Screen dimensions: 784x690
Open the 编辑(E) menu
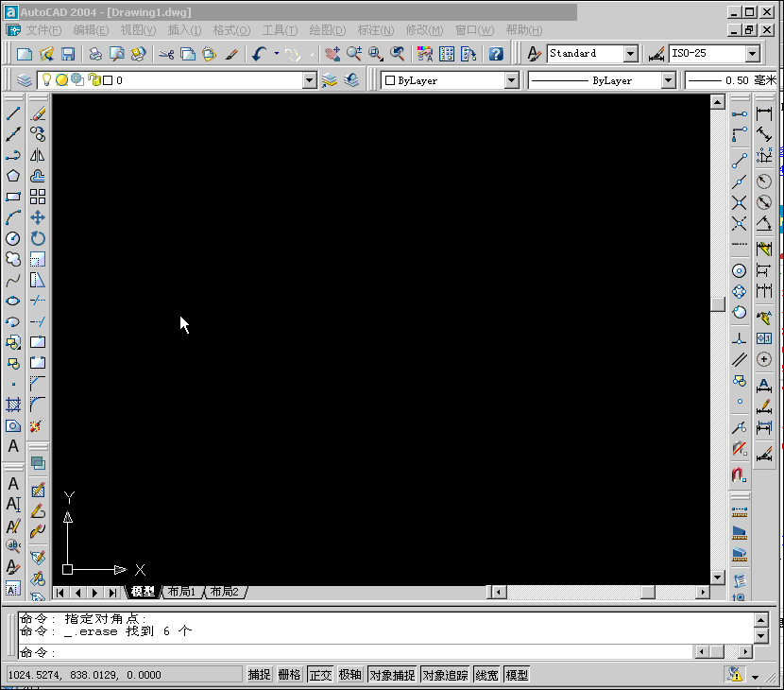[x=91, y=30]
